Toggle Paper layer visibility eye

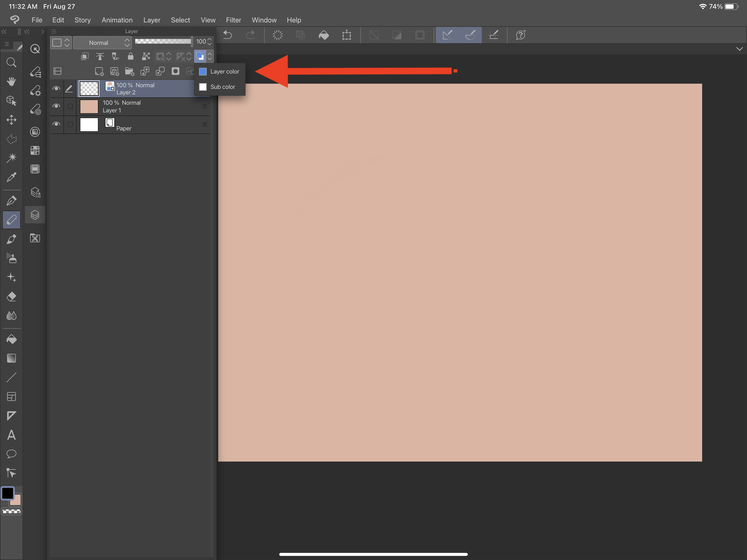click(x=56, y=124)
